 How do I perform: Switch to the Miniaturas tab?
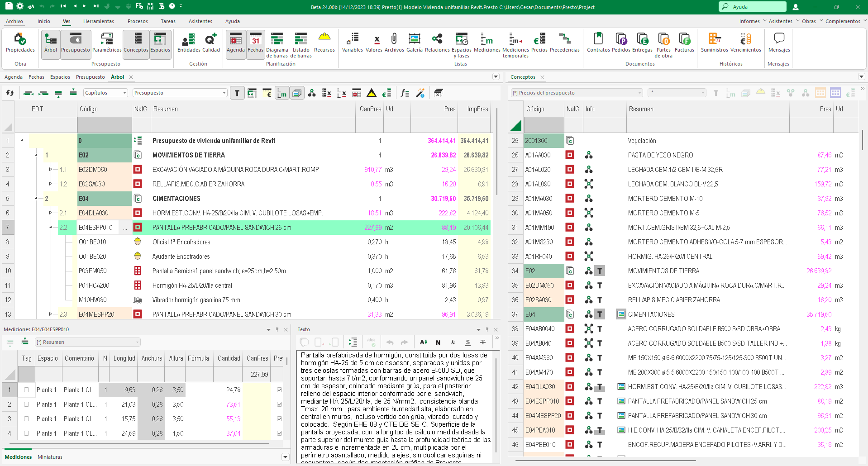(x=50, y=457)
